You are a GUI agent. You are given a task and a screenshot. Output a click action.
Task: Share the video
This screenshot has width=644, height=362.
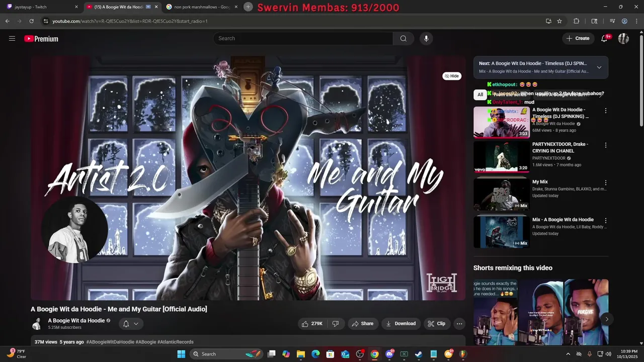pyautogui.click(x=362, y=324)
